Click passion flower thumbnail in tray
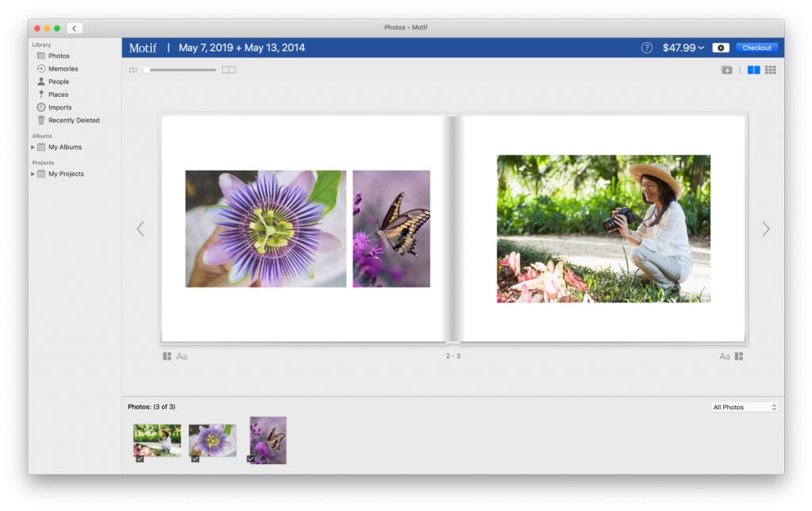 click(x=213, y=440)
